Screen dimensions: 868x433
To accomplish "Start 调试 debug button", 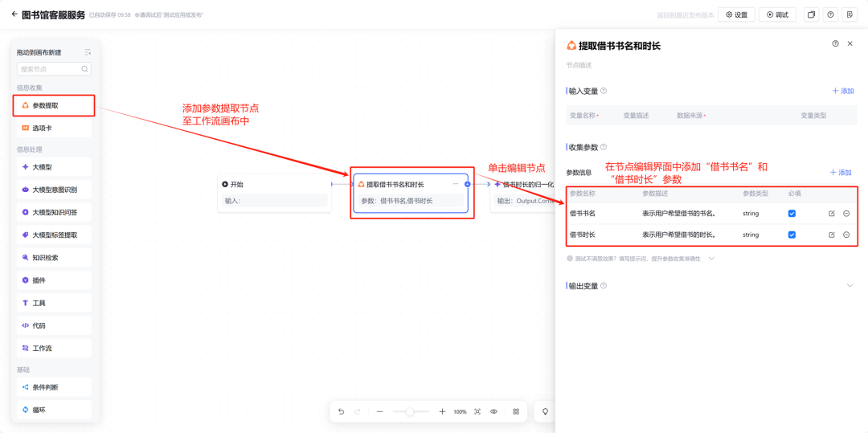I will 777,15.
